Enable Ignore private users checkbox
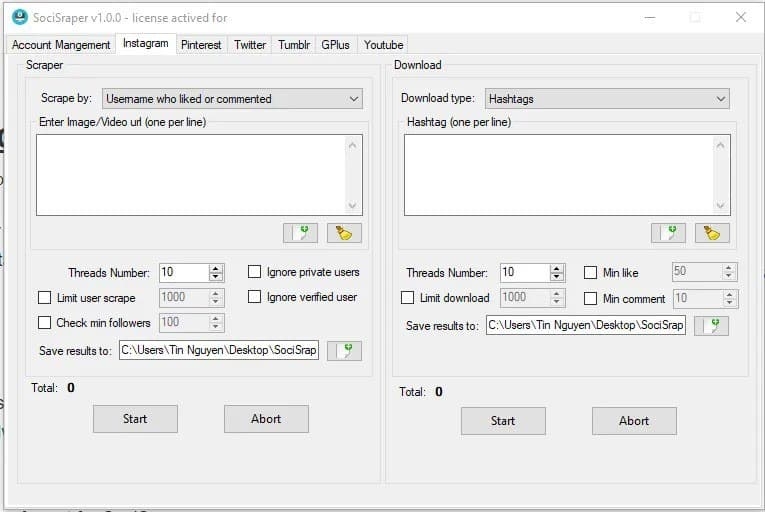 click(x=254, y=272)
